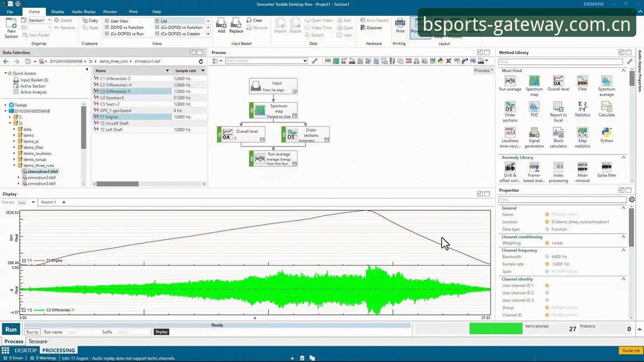Viewport: 644px width, 362px height.
Task: Select Spectrum map in Method Library
Action: [x=534, y=81]
